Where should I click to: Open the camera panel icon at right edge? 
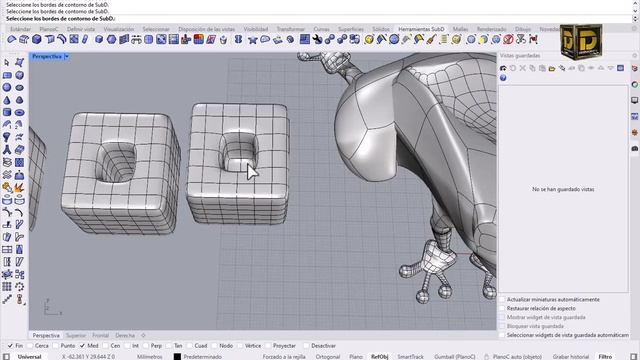634,149
